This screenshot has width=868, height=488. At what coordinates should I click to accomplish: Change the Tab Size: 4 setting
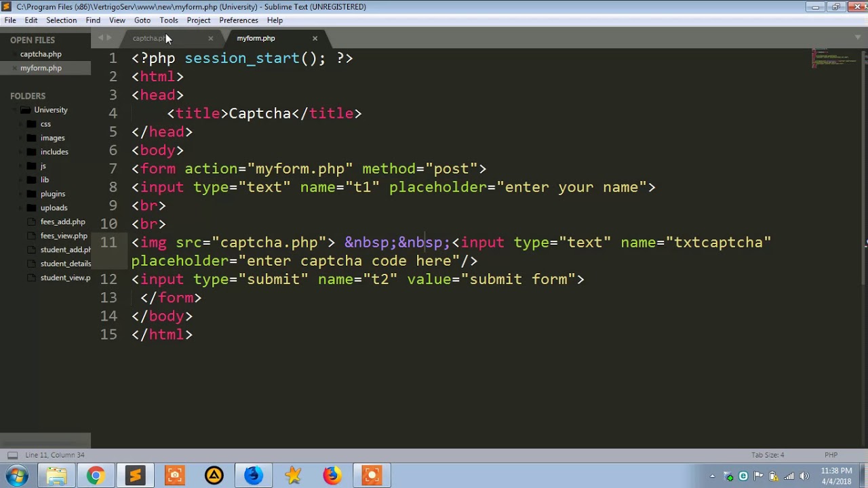pos(768,455)
